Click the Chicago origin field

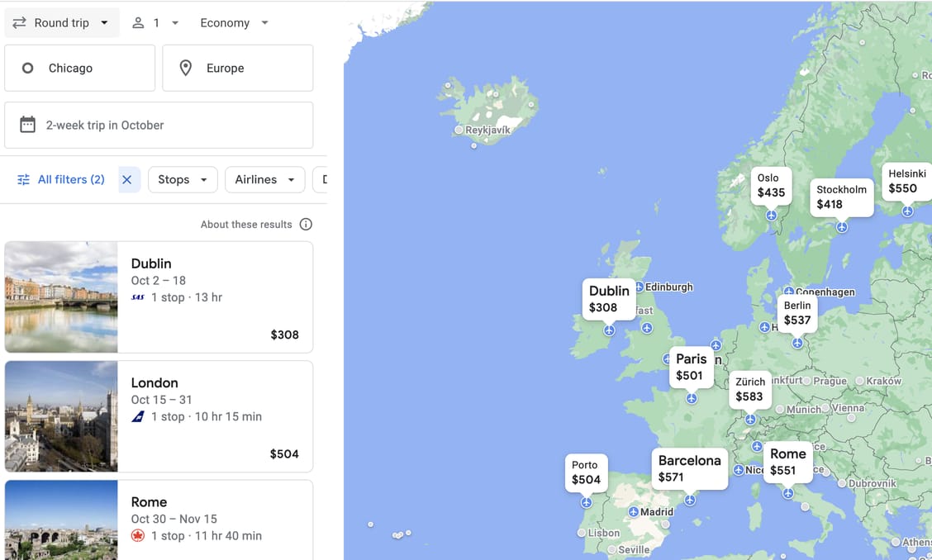click(80, 68)
